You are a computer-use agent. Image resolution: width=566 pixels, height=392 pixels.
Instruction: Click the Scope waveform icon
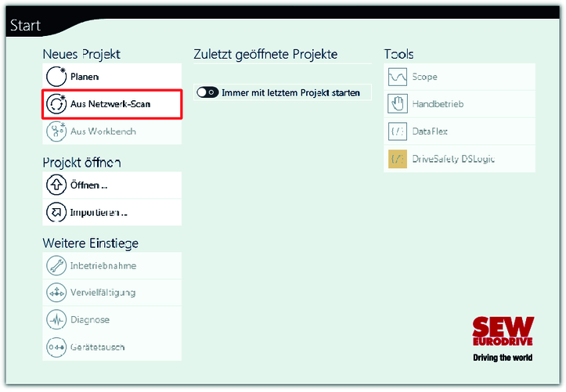[398, 77]
